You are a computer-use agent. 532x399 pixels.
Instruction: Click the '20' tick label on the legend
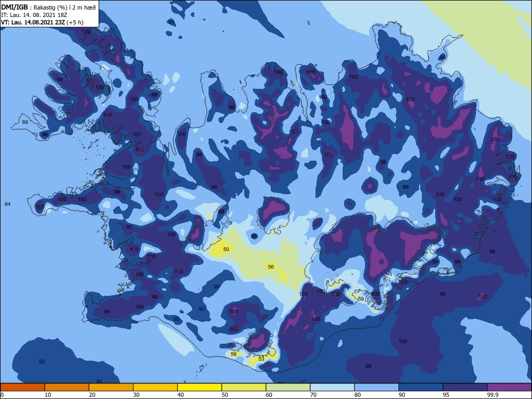click(x=92, y=395)
